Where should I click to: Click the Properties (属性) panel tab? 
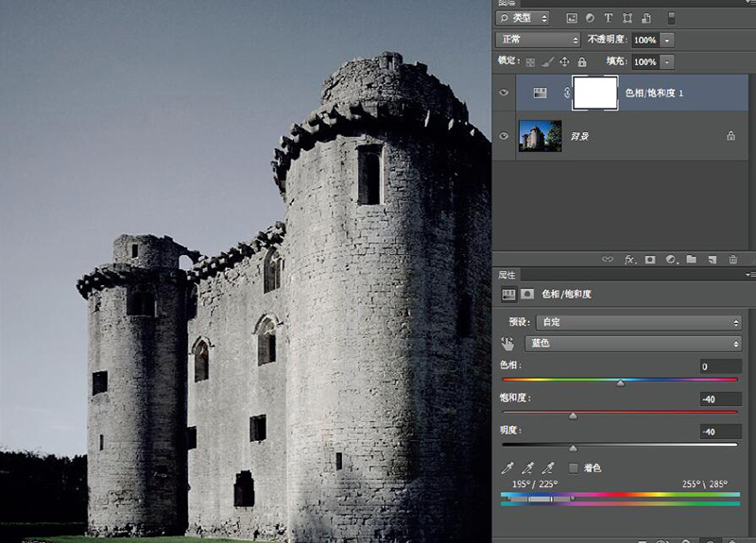pyautogui.click(x=507, y=274)
